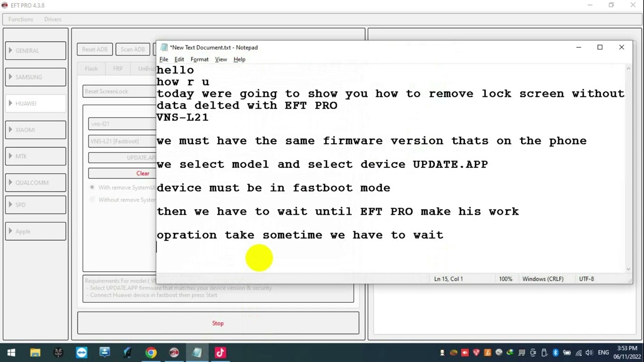Screen dimensions: 644x362
Task: Click 'Ln 15, Col 1' in status bar
Action: [448, 279]
